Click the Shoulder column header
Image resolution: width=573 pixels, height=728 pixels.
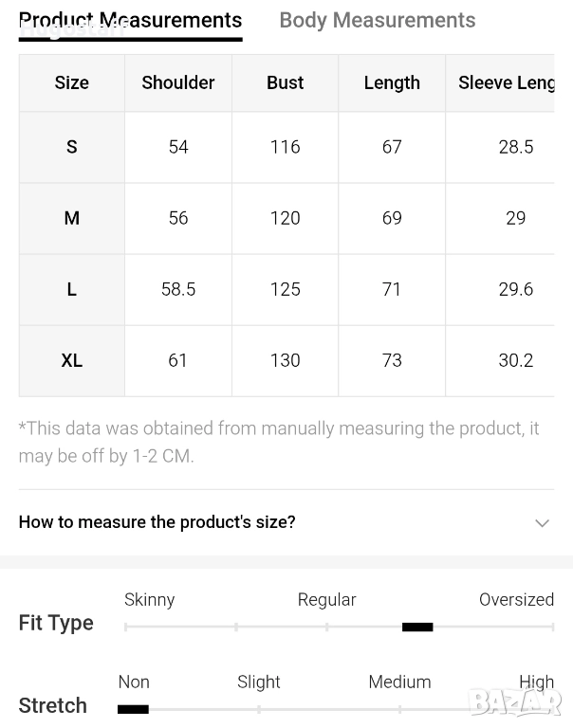(x=178, y=83)
